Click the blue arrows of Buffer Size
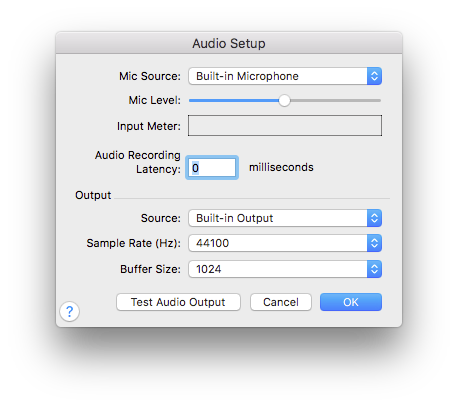Screen dimensions: 458x407 pos(374,269)
